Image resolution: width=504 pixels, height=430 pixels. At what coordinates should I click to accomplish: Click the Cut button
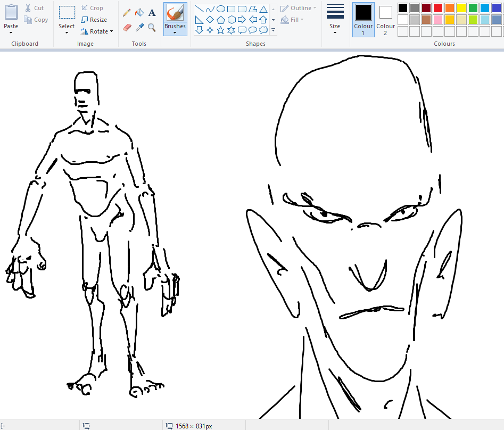[x=35, y=8]
